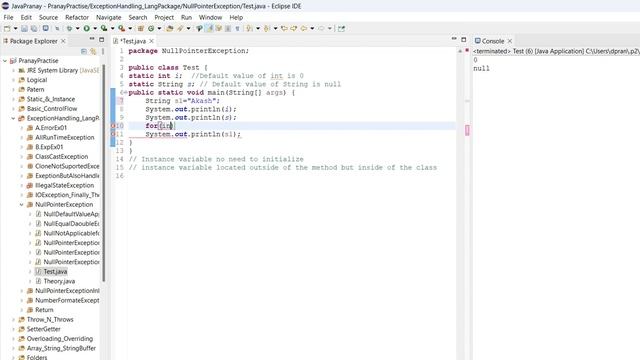The height and width of the screenshot is (360, 640).
Task: Open the File menu
Action: click(x=8, y=18)
